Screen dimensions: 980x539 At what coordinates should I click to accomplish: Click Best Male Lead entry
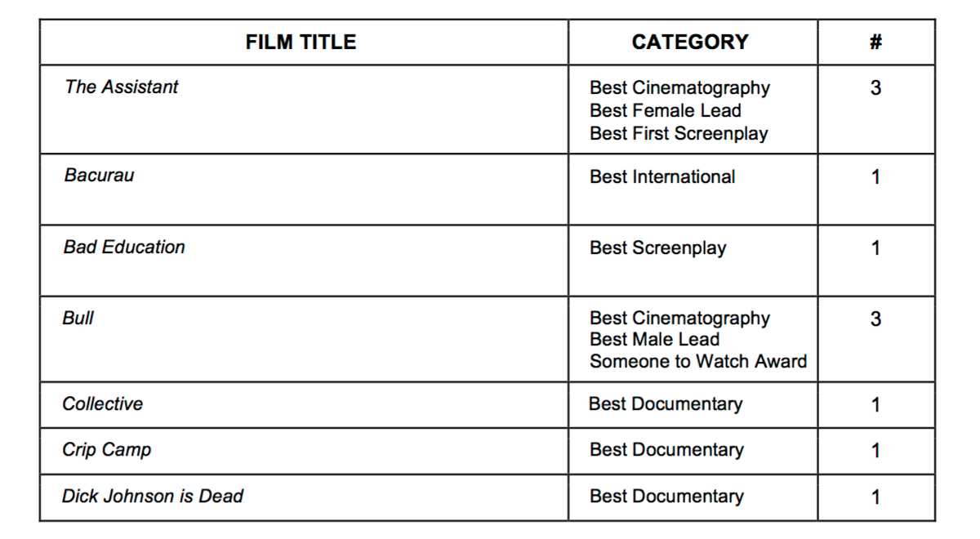(655, 340)
